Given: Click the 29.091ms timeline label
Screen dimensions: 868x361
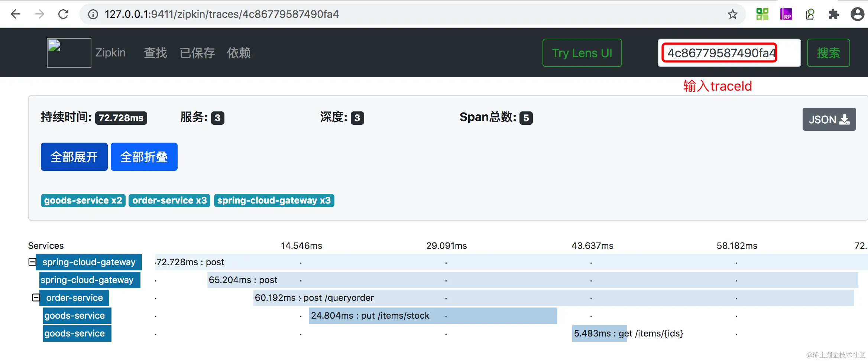Looking at the screenshot, I should click(447, 245).
